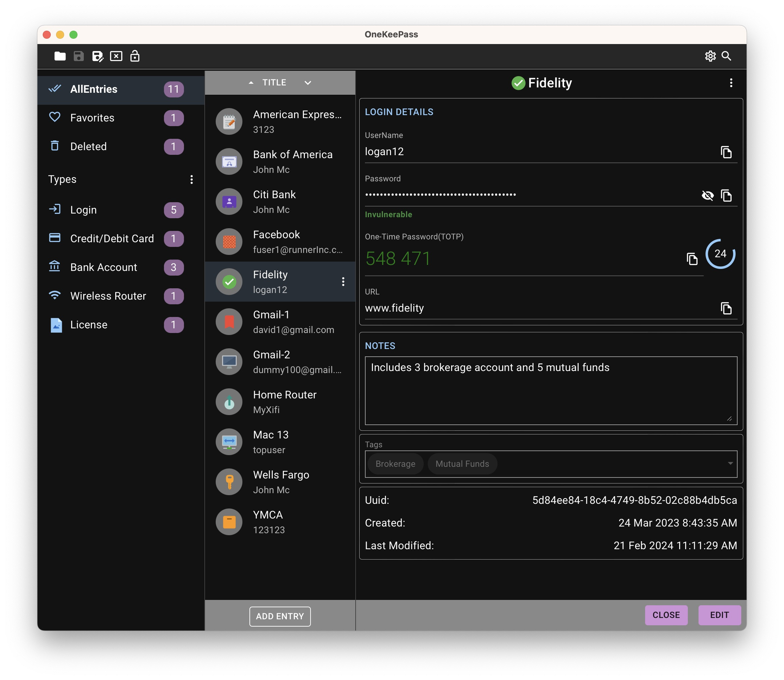Toggle password visibility eye icon
Viewport: 784px width, 680px height.
coord(707,196)
